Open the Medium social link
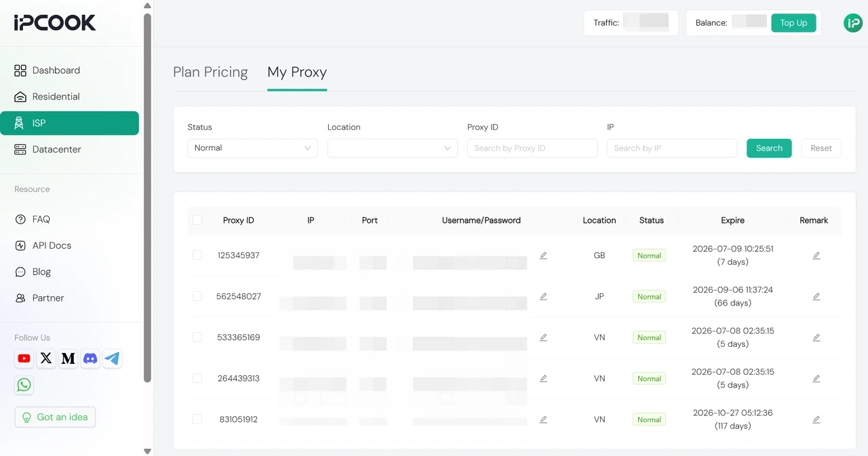 click(x=68, y=358)
